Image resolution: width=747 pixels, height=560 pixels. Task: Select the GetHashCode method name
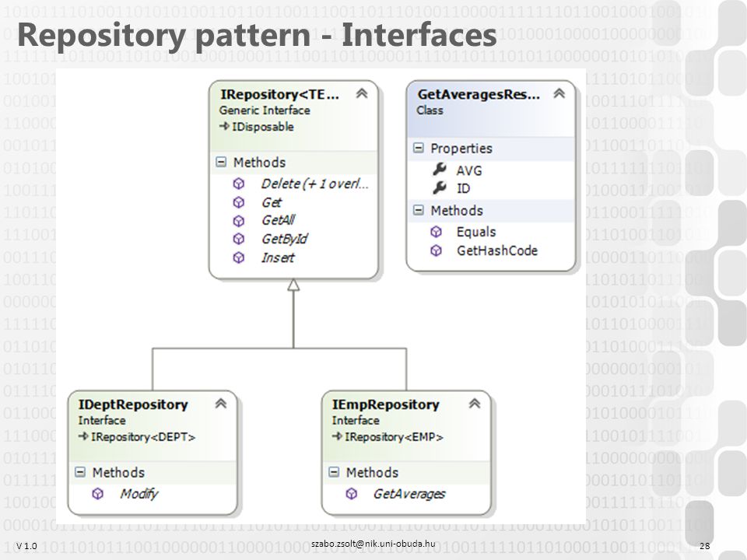pyautogui.click(x=497, y=250)
